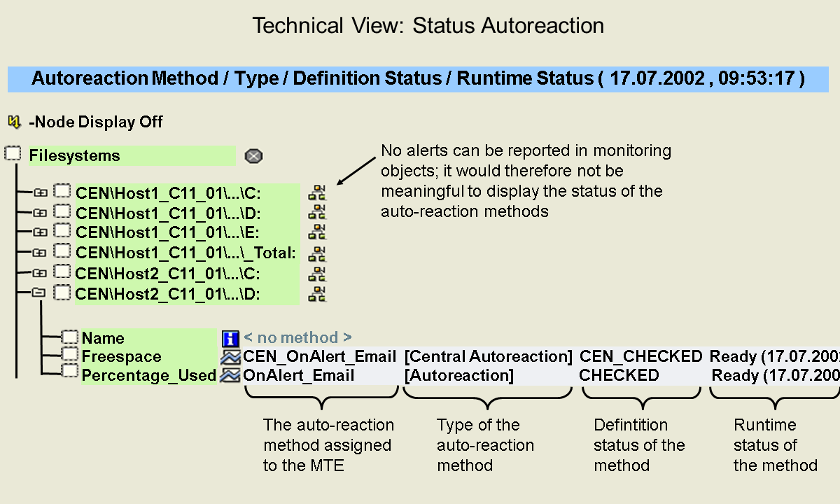This screenshot has width=840, height=504.
Task: Click the graph icon next to Percentage_Used
Action: (230, 376)
